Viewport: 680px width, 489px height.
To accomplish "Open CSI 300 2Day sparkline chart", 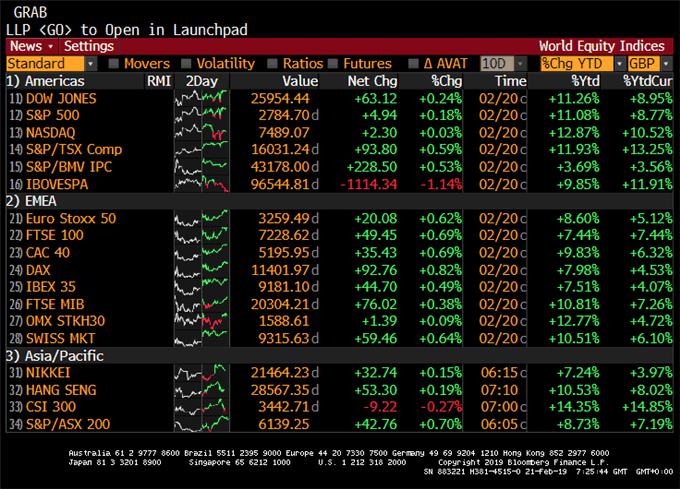I will point(202,407).
